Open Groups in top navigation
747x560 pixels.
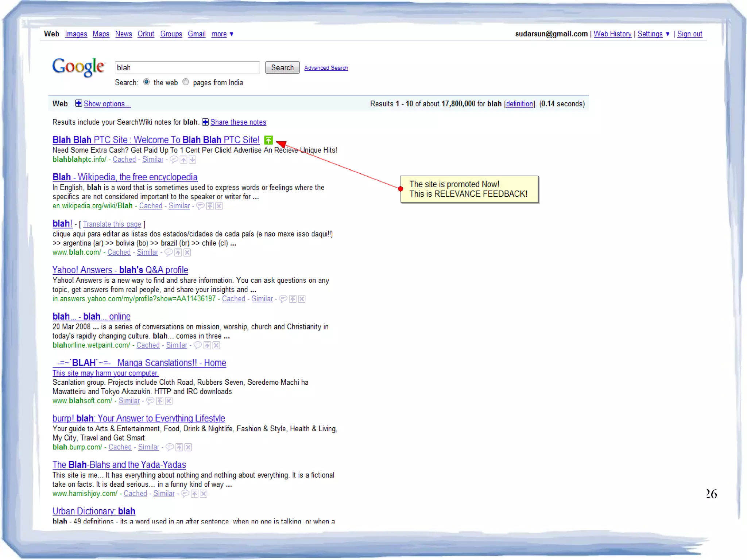point(171,34)
